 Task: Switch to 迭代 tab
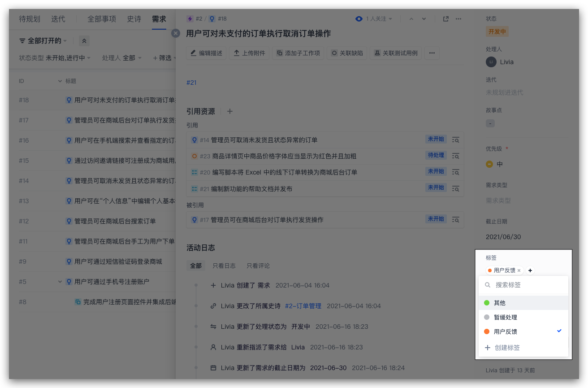58,19
